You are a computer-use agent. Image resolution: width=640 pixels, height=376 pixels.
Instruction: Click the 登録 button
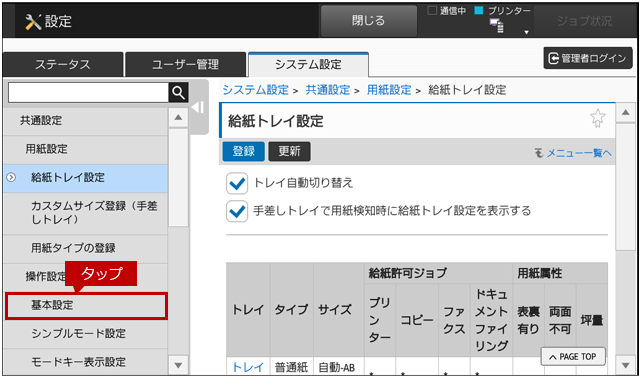click(x=244, y=151)
